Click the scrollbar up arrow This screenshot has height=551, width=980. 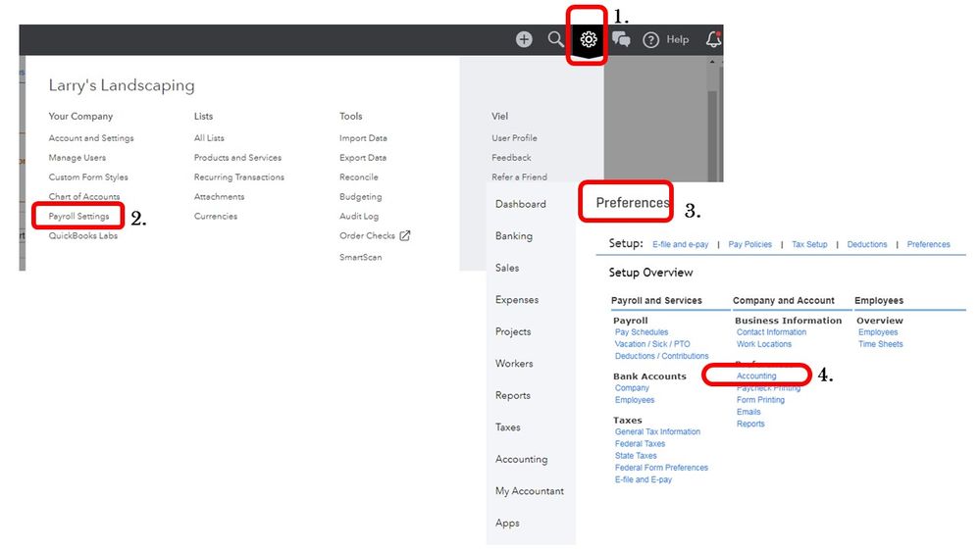coord(712,61)
